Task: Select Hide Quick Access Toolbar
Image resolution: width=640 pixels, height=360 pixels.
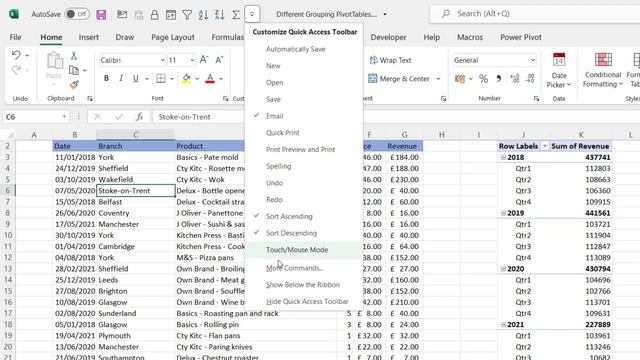Action: click(x=304, y=302)
